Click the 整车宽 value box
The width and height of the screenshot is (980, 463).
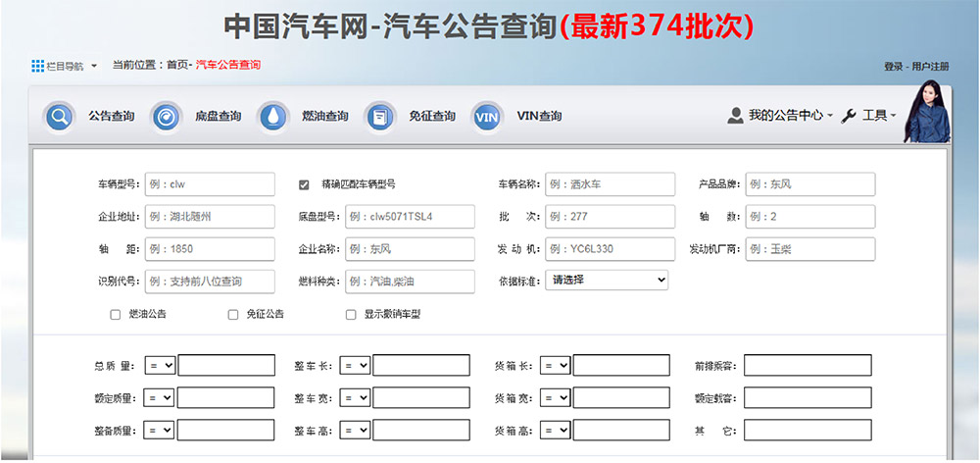(x=421, y=397)
